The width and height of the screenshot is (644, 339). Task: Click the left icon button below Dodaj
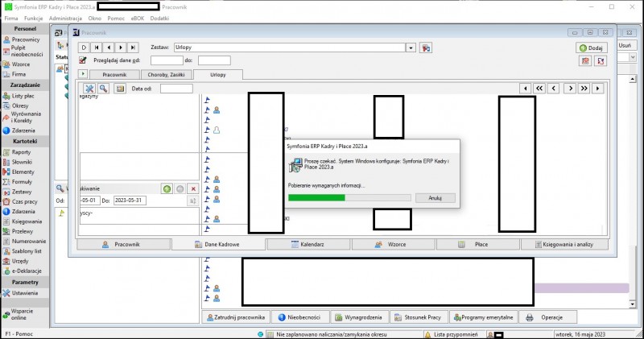coord(585,61)
